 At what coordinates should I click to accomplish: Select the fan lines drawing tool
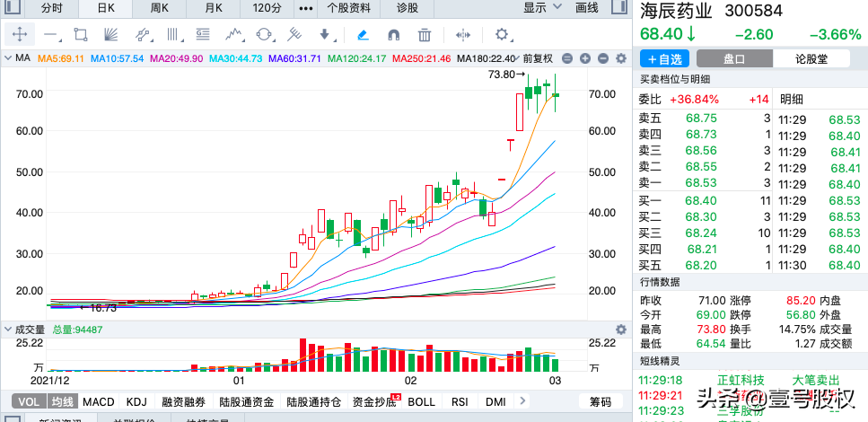click(x=111, y=35)
